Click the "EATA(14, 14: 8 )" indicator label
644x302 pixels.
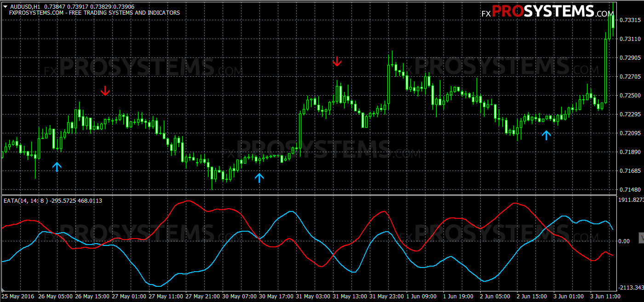pyautogui.click(x=26, y=201)
